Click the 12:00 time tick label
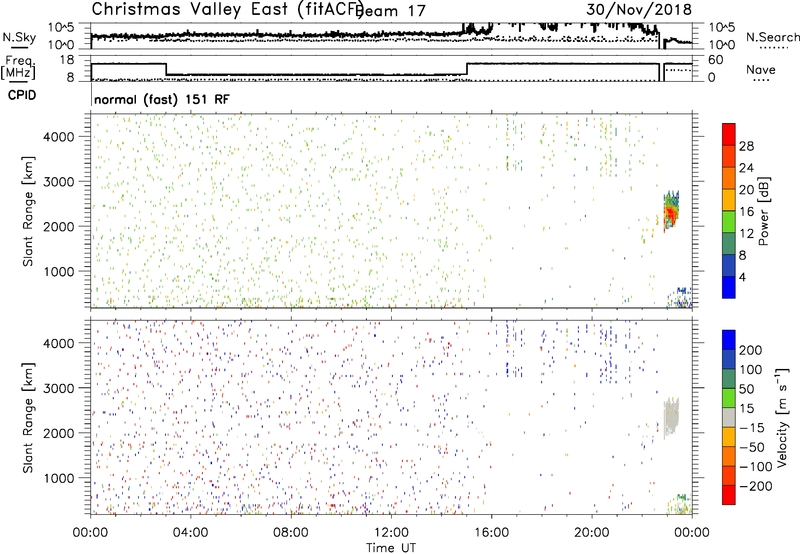 point(391,533)
